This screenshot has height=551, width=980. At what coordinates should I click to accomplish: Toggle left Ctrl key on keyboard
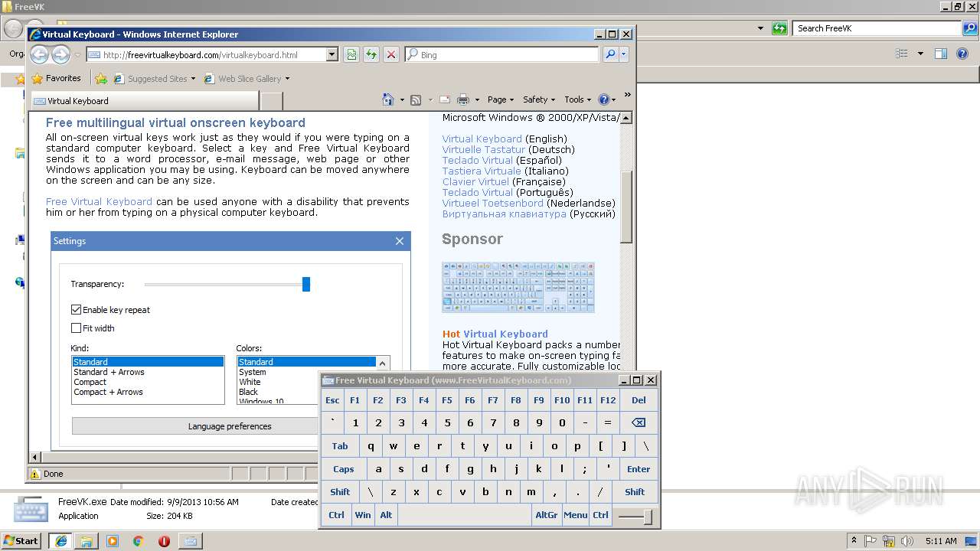coord(336,515)
